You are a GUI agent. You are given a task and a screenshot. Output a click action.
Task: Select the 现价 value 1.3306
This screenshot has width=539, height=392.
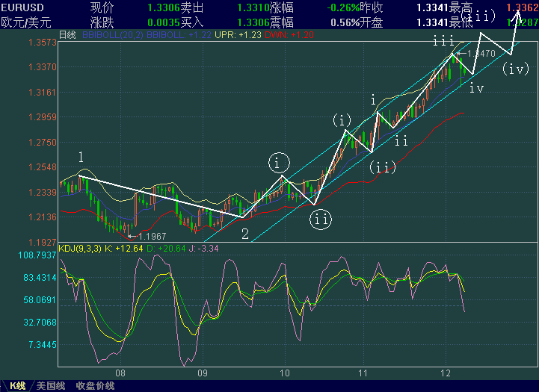[x=164, y=7]
